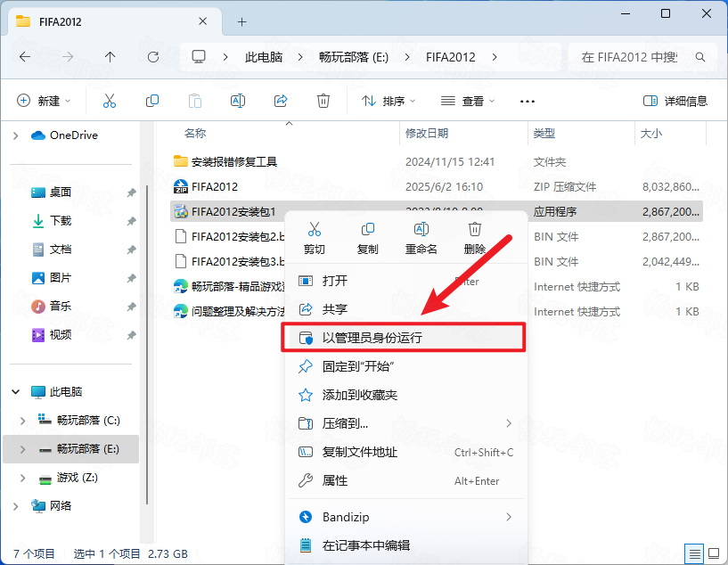This screenshot has height=565, width=728.
Task: Select the FIFA2012 ZIP file
Action: (437, 187)
